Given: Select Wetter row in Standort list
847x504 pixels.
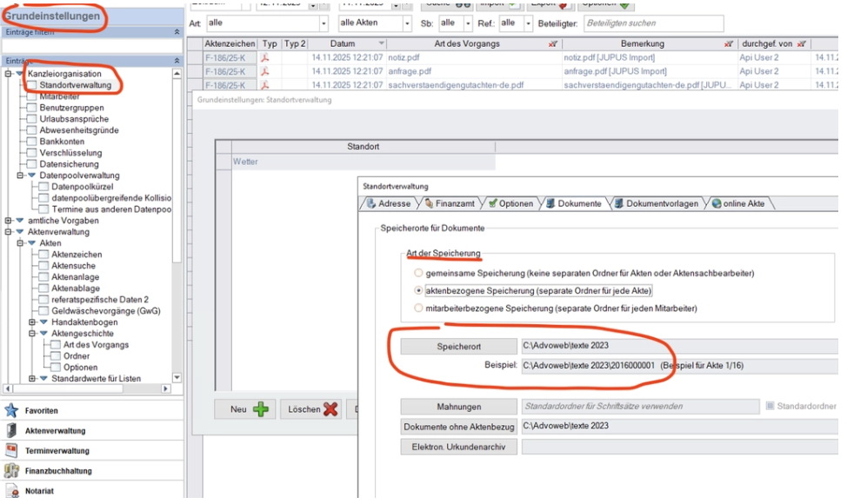Looking at the screenshot, I should pyautogui.click(x=363, y=162).
